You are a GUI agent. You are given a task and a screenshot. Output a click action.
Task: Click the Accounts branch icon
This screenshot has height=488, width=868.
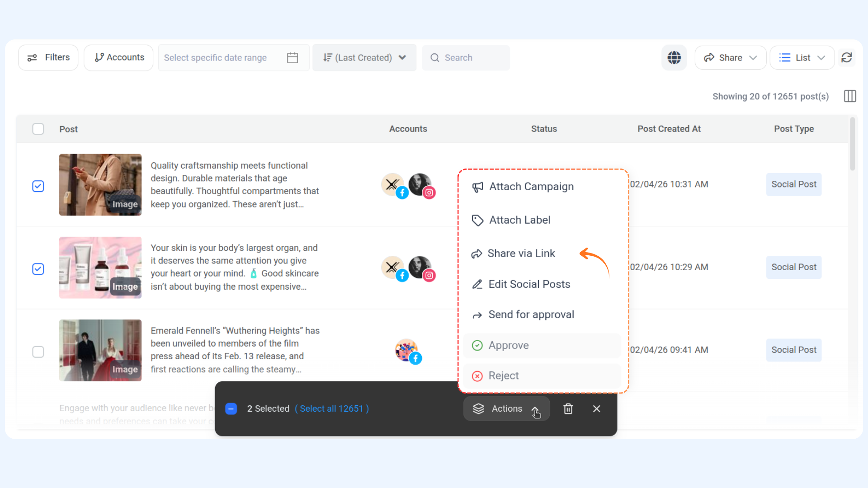(x=99, y=57)
